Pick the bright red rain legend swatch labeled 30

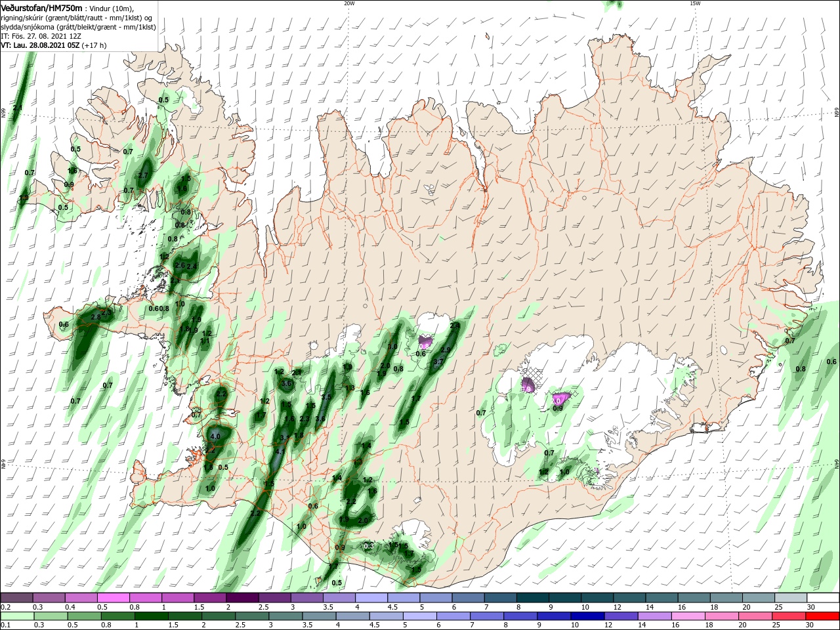pyautogui.click(x=823, y=616)
